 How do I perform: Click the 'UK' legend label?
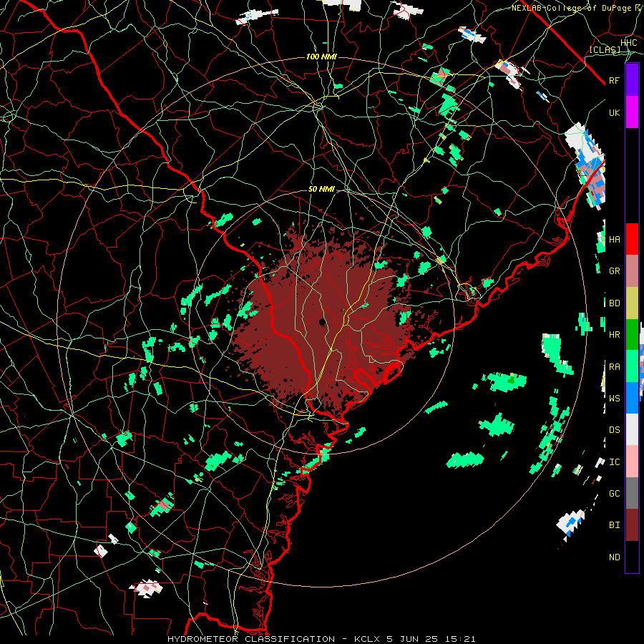(x=615, y=112)
